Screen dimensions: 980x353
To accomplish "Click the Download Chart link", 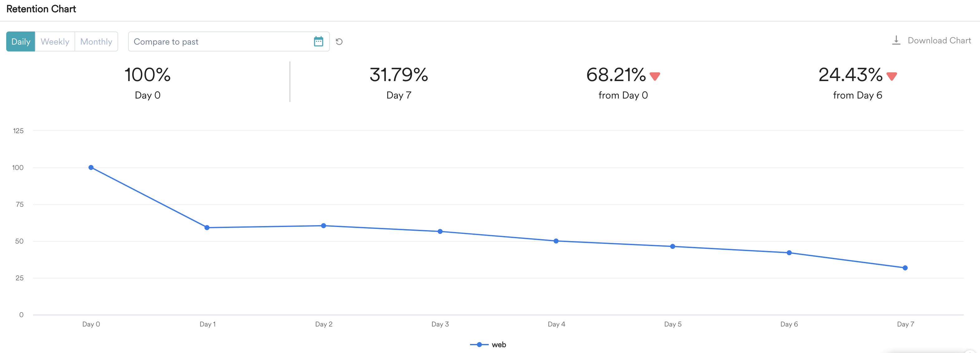I will tap(939, 40).
